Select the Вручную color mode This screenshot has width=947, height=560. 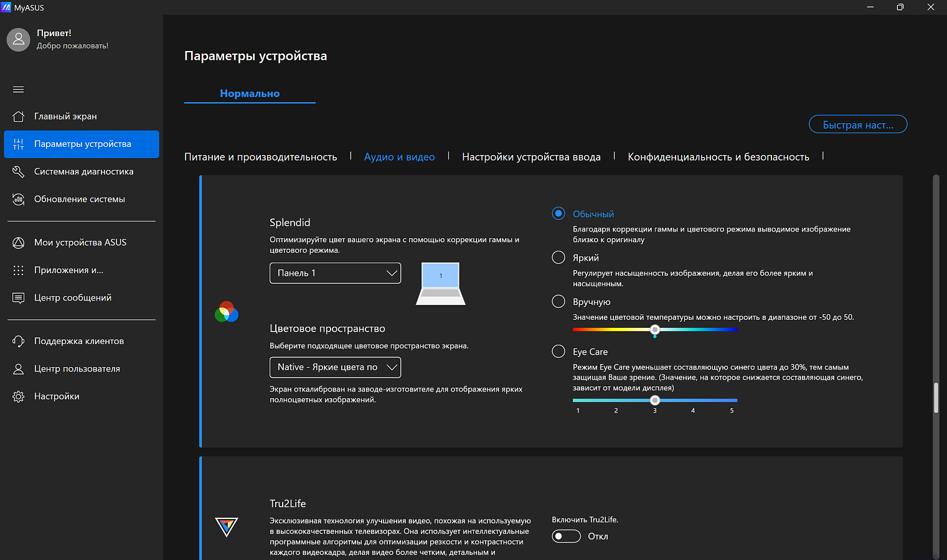point(558,302)
